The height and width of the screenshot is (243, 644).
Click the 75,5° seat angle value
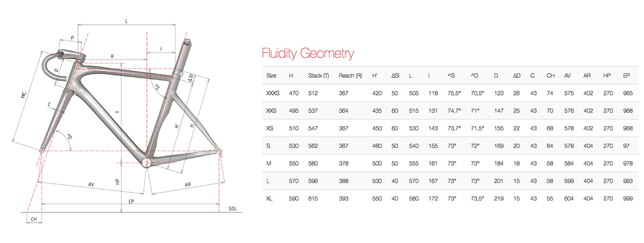(455, 93)
